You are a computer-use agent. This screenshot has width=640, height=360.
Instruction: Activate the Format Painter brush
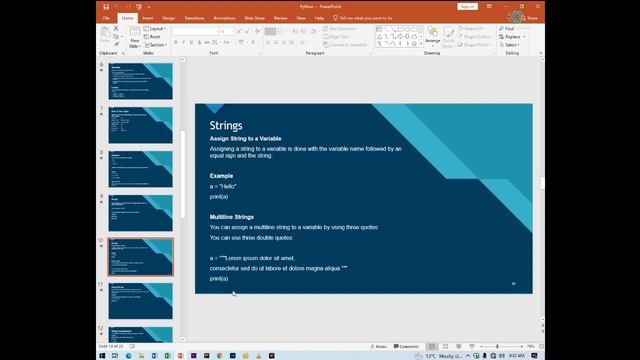tap(116, 44)
